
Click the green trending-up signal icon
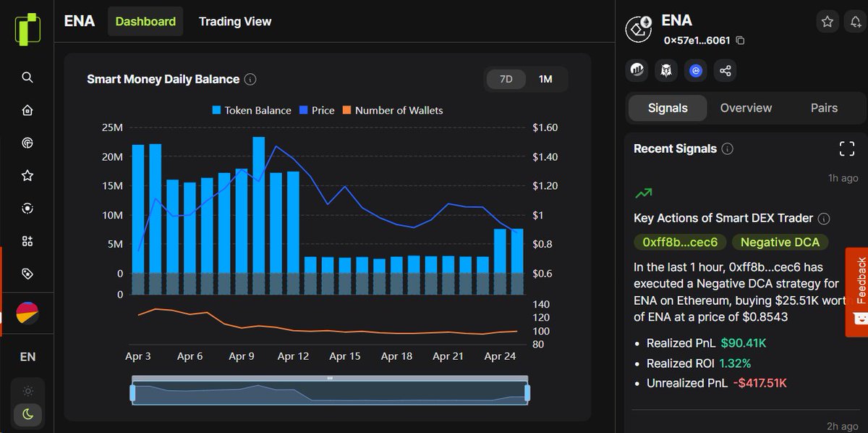643,193
